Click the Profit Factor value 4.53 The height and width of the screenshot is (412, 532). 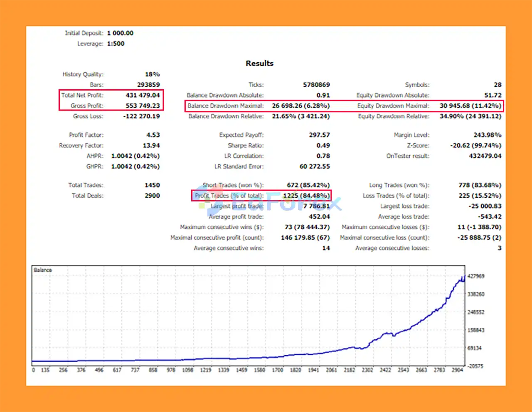click(x=153, y=135)
